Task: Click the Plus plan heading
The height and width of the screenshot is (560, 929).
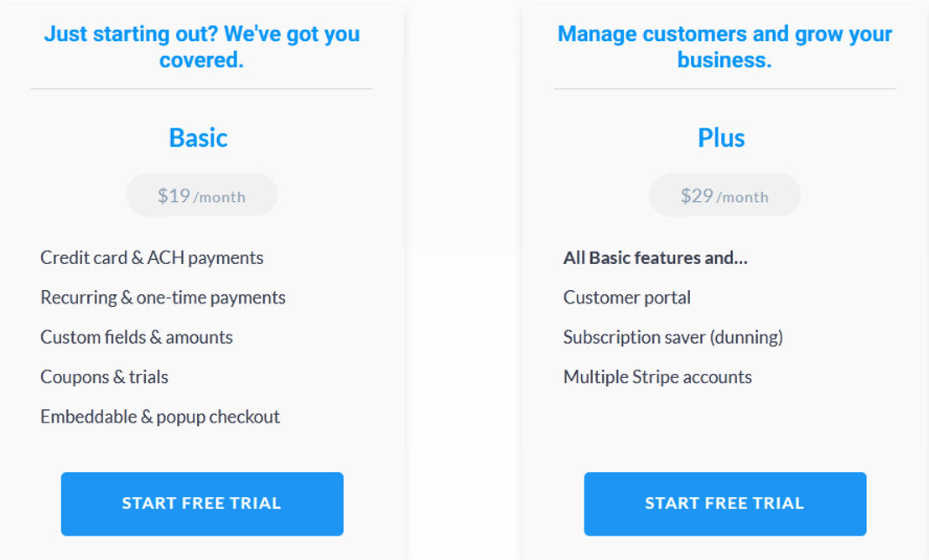Action: click(x=722, y=137)
